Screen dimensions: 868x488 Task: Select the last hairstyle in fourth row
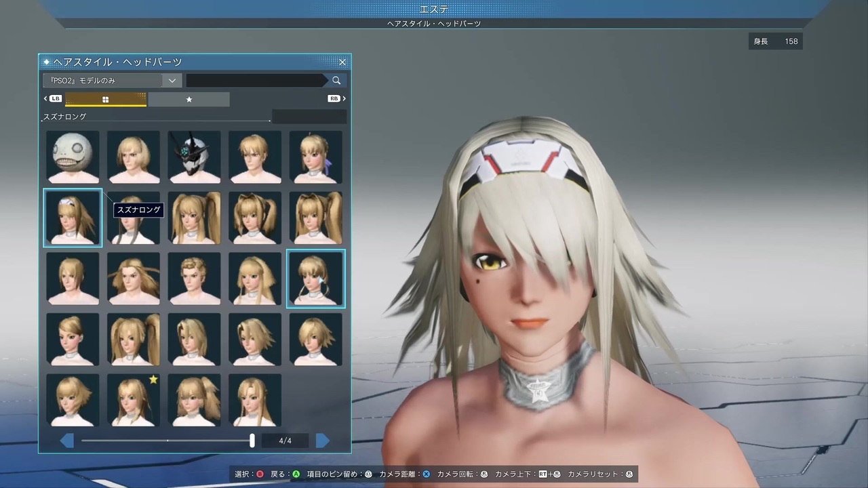click(315, 339)
